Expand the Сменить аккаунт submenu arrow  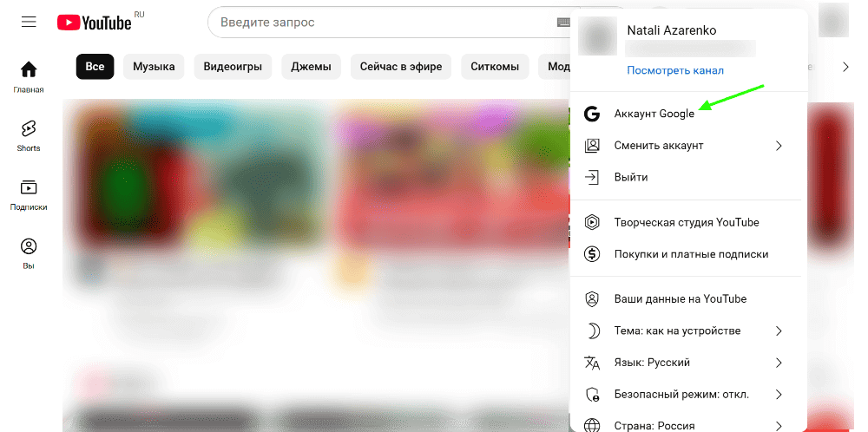779,146
